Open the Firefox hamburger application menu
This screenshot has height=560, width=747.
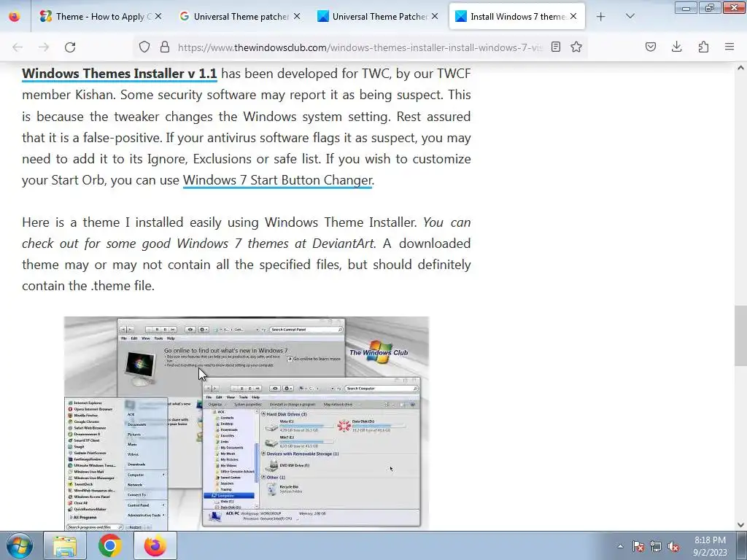tap(729, 47)
